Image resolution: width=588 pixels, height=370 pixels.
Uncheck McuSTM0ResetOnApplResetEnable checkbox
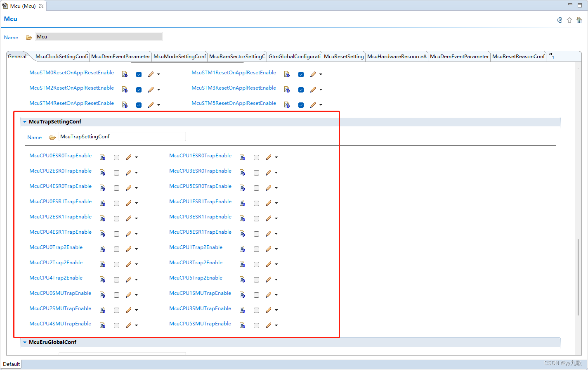[x=139, y=74]
